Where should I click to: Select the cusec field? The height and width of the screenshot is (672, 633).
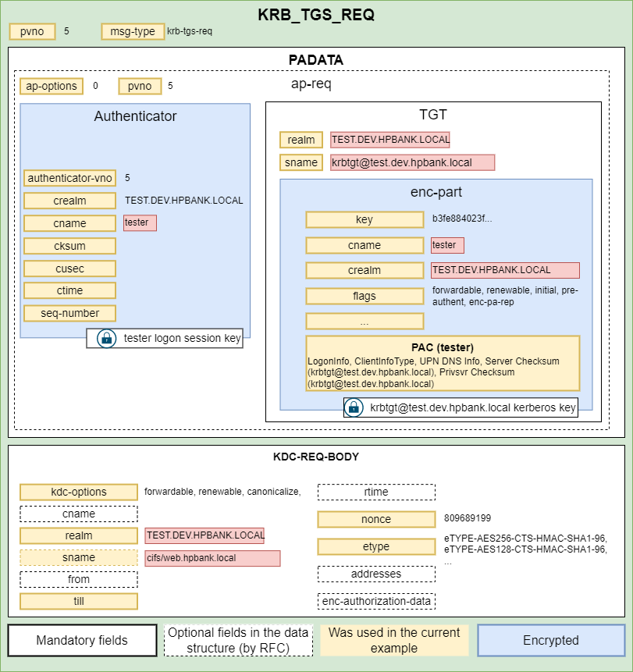coord(70,268)
